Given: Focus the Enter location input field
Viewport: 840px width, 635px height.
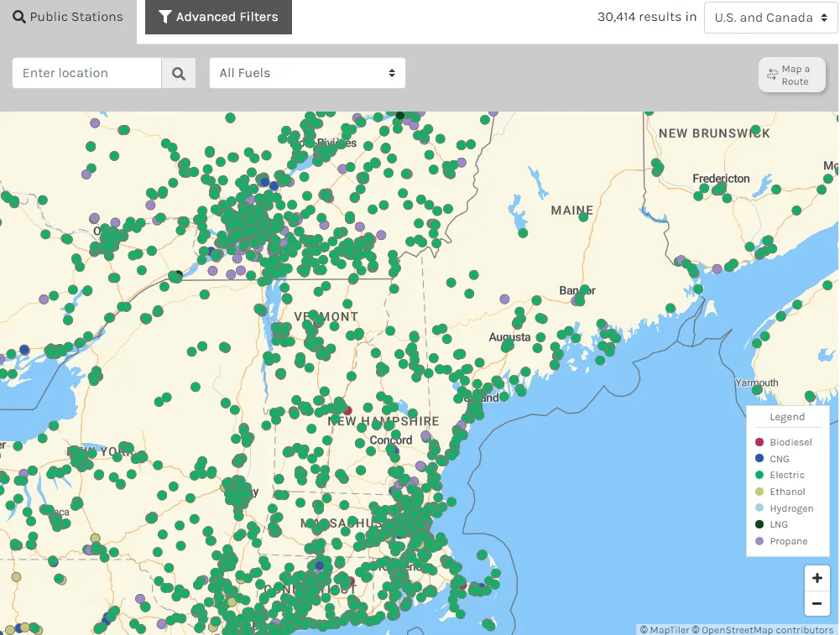Looking at the screenshot, I should pos(86,73).
